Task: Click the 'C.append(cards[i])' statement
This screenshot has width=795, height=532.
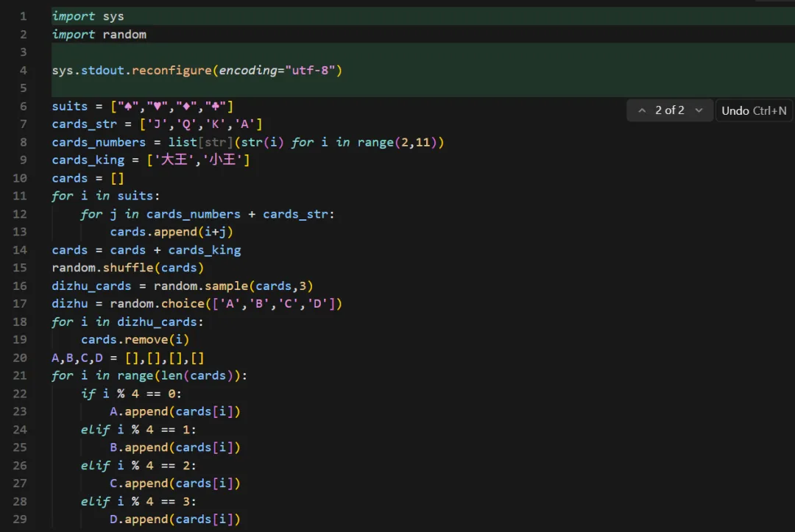Action: click(175, 484)
